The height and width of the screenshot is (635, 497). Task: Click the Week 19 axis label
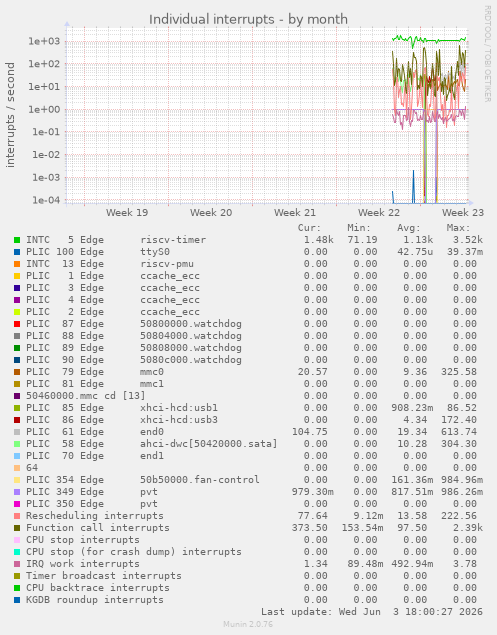(x=127, y=213)
